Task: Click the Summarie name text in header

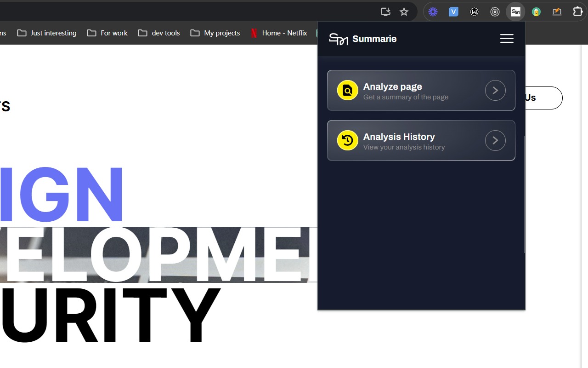Action: pos(374,39)
